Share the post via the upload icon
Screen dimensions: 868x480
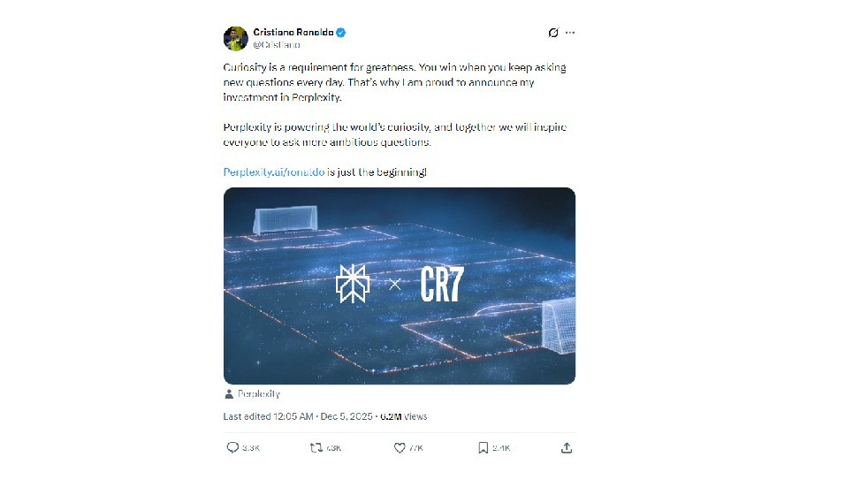click(x=567, y=448)
